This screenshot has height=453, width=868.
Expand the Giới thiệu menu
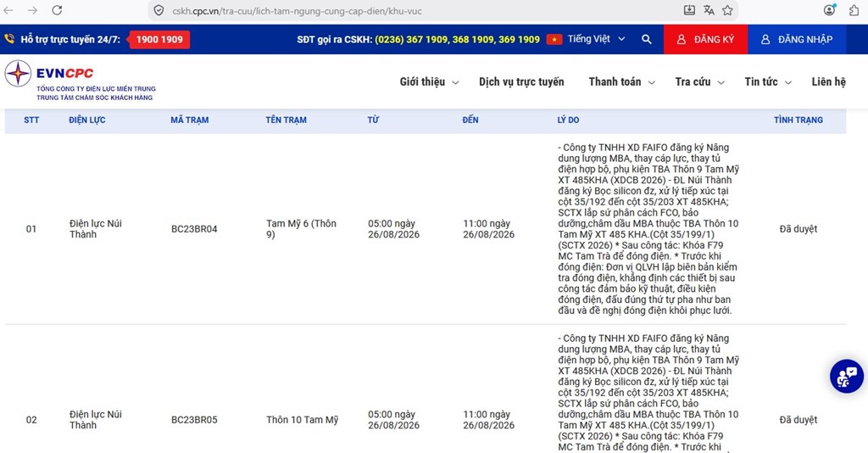(x=429, y=82)
